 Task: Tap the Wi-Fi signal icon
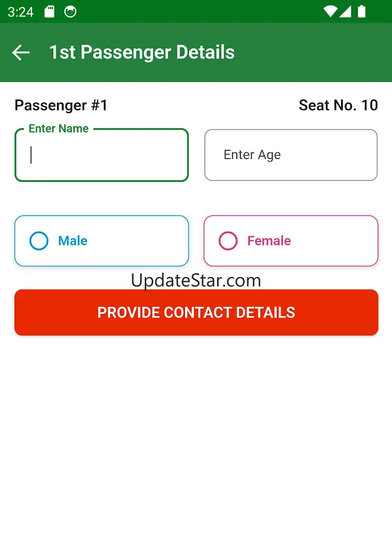[x=330, y=12]
